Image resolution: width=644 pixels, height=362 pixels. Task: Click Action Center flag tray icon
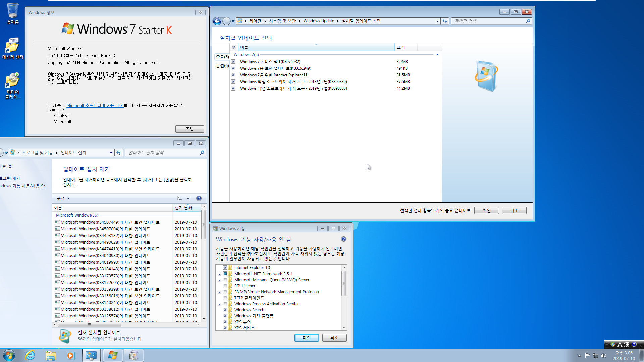click(x=587, y=356)
